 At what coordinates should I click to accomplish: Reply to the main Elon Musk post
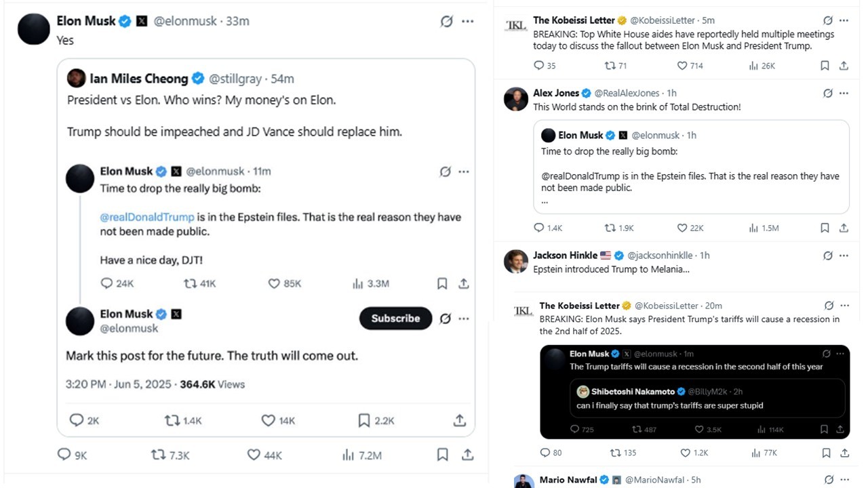[64, 455]
